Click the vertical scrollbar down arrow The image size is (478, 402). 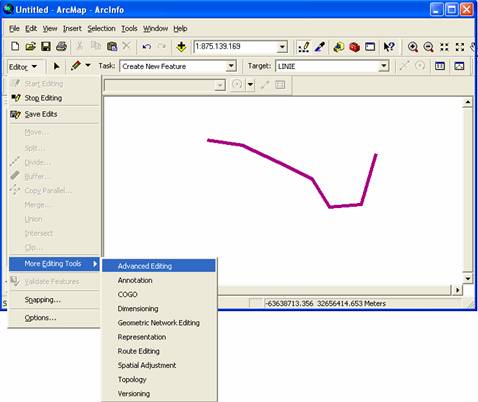click(x=468, y=278)
